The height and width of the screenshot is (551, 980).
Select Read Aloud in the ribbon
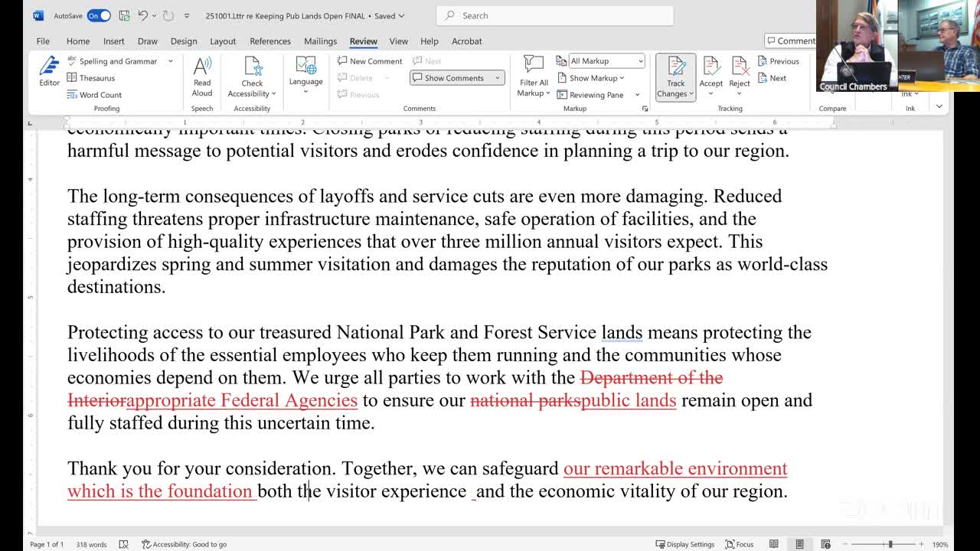coord(201,74)
